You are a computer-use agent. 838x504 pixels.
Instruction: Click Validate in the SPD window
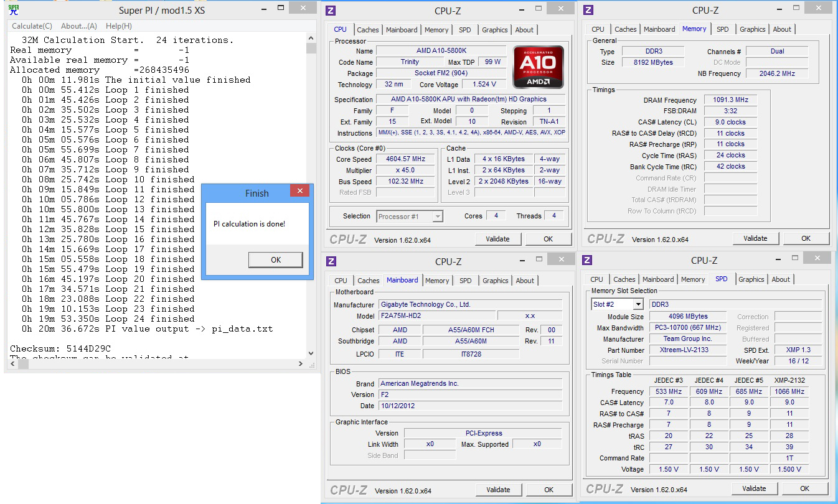point(754,488)
